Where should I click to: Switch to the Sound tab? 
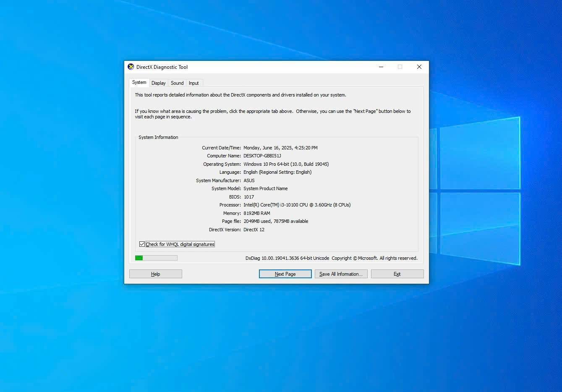(x=177, y=83)
